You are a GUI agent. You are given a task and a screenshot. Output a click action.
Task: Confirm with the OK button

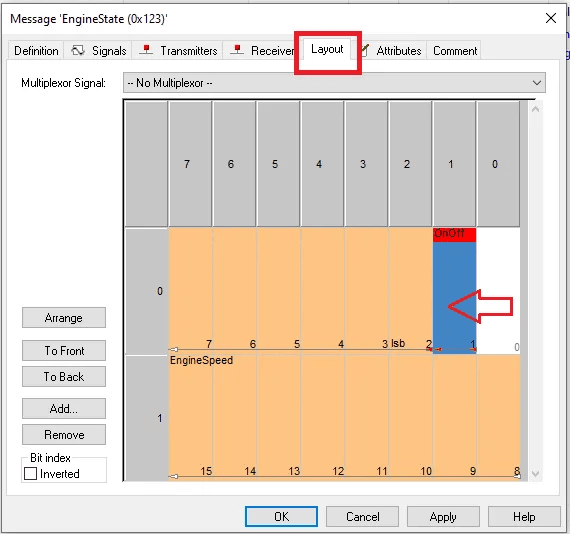tap(281, 516)
